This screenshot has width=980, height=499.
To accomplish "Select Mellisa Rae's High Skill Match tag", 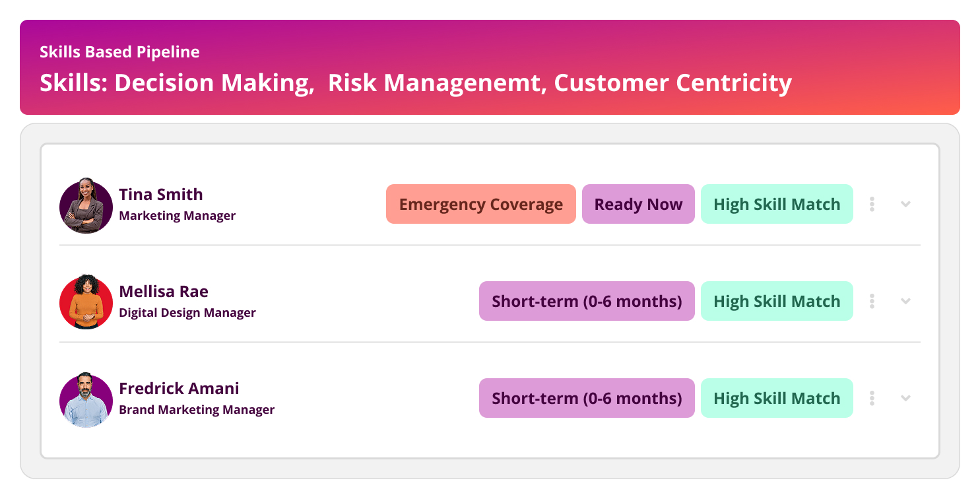I will coord(777,301).
